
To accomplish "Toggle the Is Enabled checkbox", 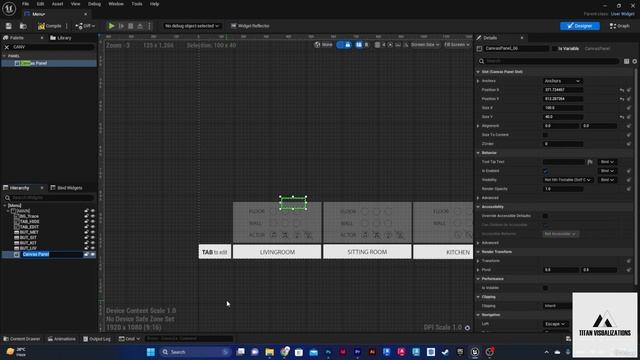I will point(546,171).
